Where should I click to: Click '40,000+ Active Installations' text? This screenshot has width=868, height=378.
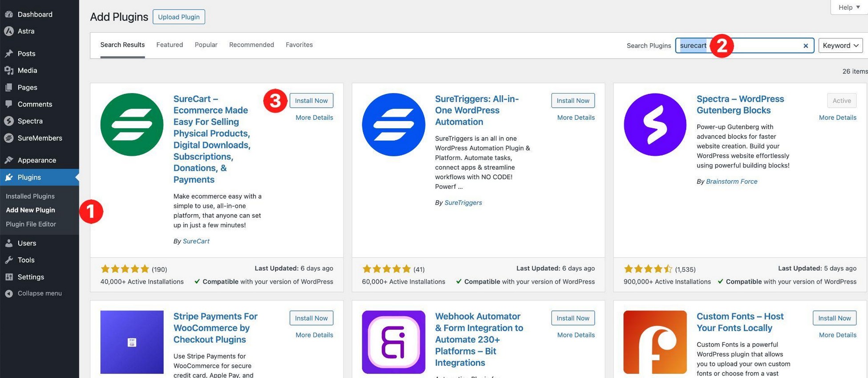point(142,282)
